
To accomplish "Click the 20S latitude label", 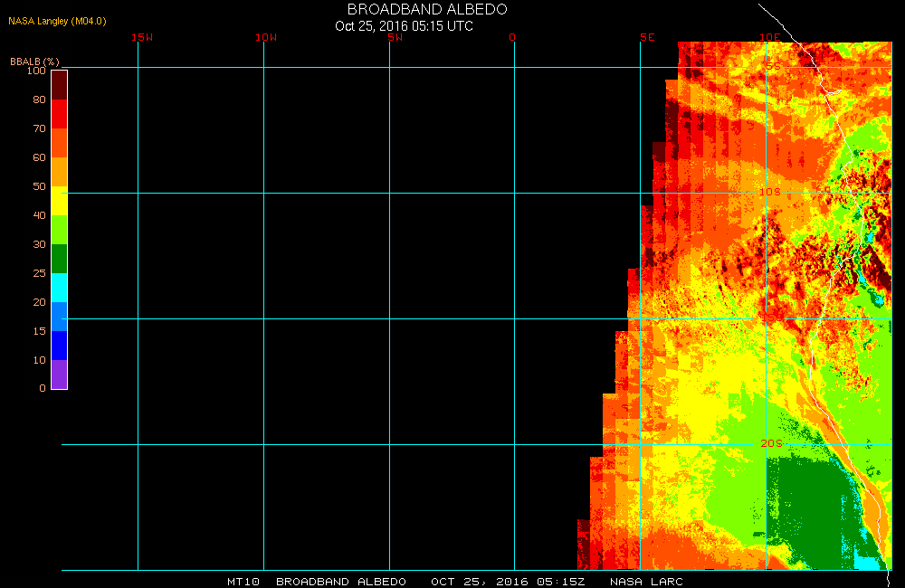I will tap(772, 443).
